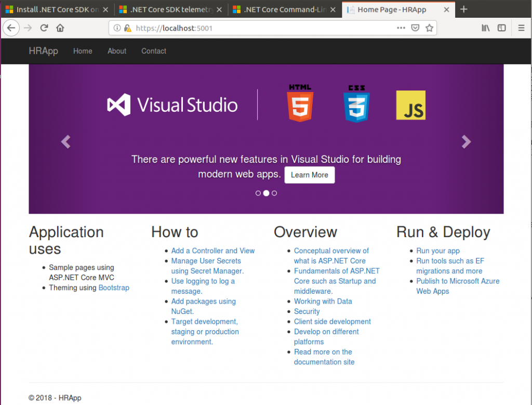Close the Home Page - HRApp tab
This screenshot has height=405, width=532.
pyautogui.click(x=446, y=9)
